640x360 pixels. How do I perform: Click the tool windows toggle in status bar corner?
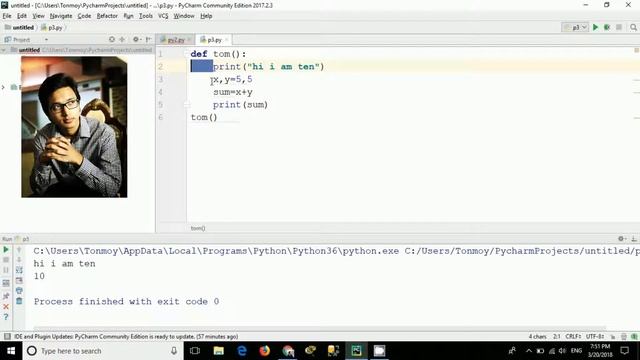click(x=7, y=336)
